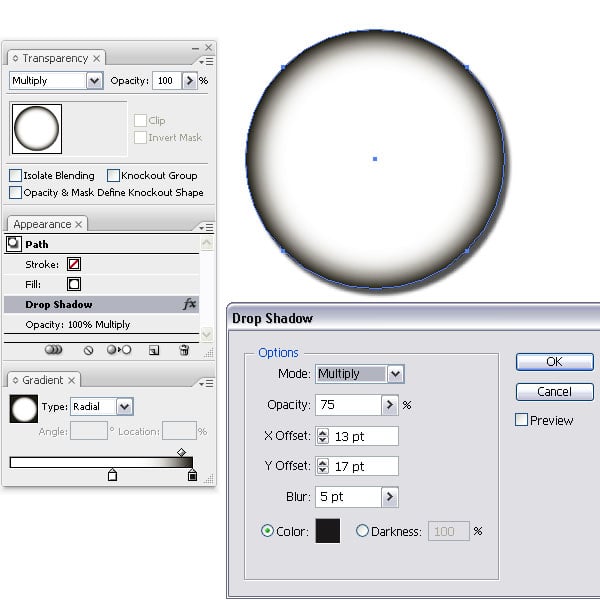Viewport: 600px width, 600px height.
Task: Select the Gradient panel tab
Action: 41,380
